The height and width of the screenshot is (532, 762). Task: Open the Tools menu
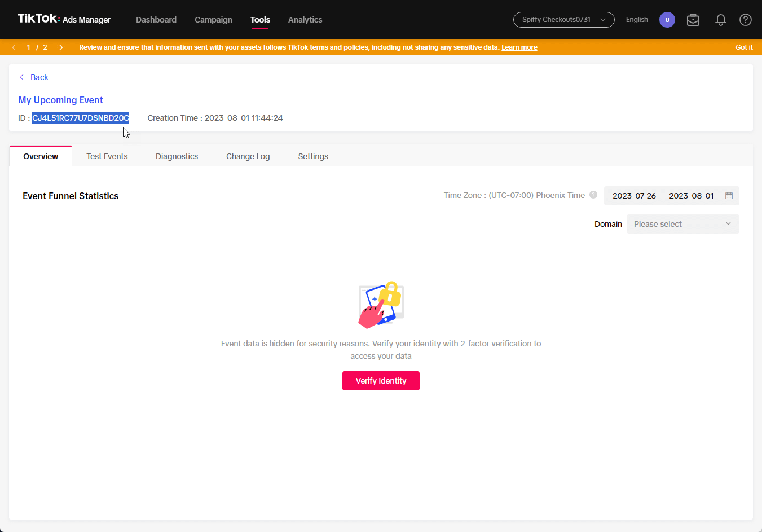260,20
